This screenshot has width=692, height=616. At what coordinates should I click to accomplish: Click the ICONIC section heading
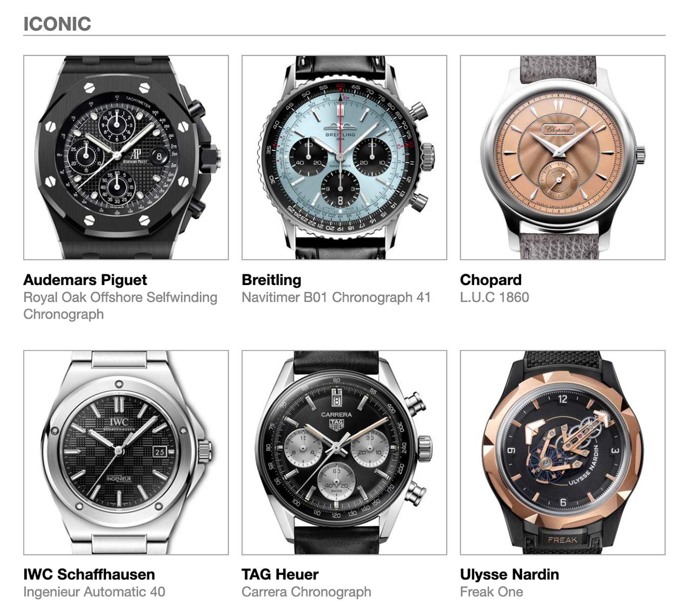pyautogui.click(x=57, y=24)
